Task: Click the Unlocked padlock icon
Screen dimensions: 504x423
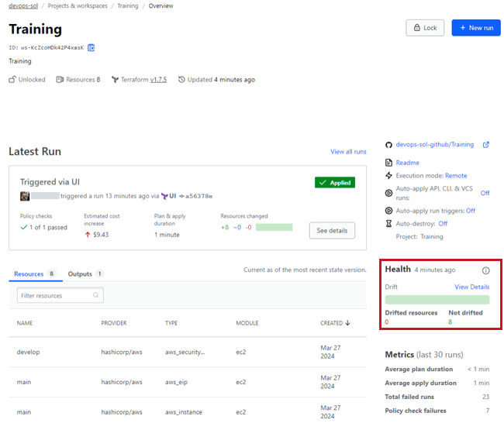Action: (12, 79)
